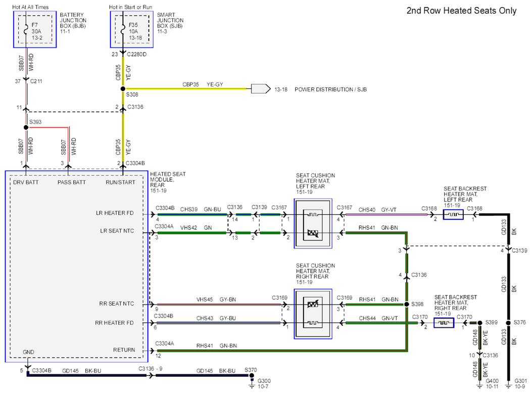Click the Power Distribution reference arrow
Image resolution: width=532 pixels, height=393 pixels.
pyautogui.click(x=261, y=89)
